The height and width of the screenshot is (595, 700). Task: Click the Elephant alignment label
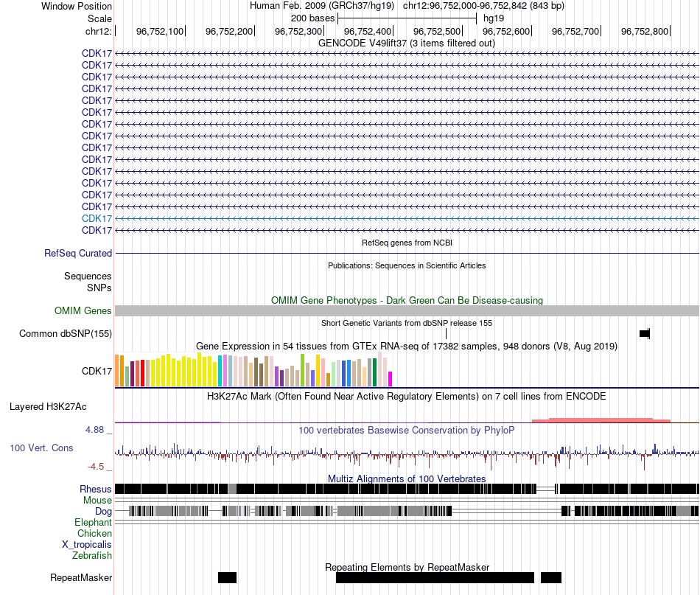pyautogui.click(x=94, y=523)
